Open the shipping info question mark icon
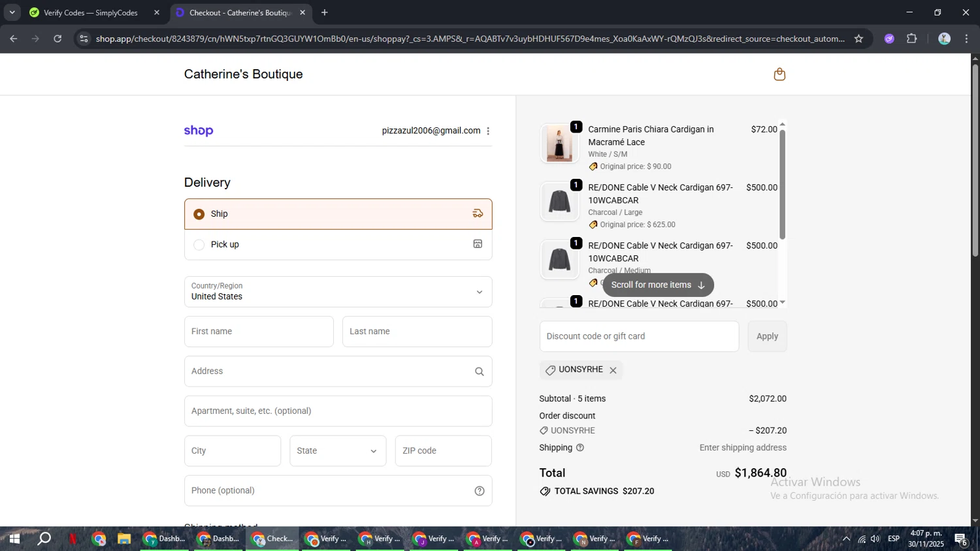 580,448
